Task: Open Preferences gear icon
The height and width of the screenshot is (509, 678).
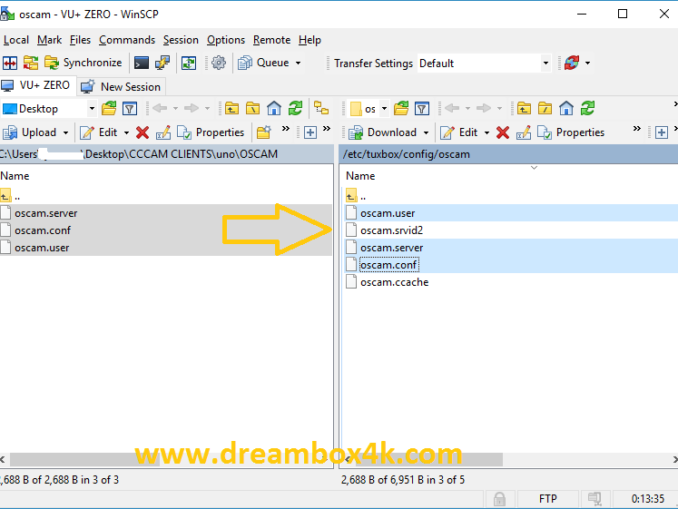Action: coord(218,63)
